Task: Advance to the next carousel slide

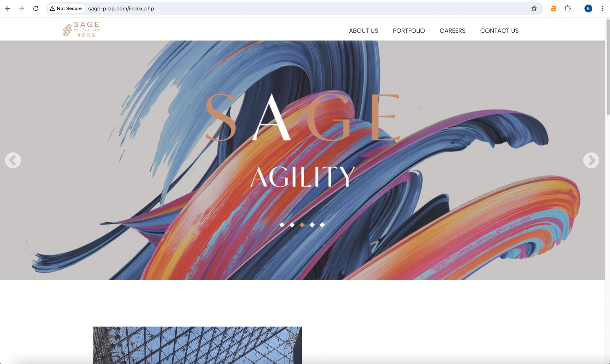Action: [x=591, y=160]
